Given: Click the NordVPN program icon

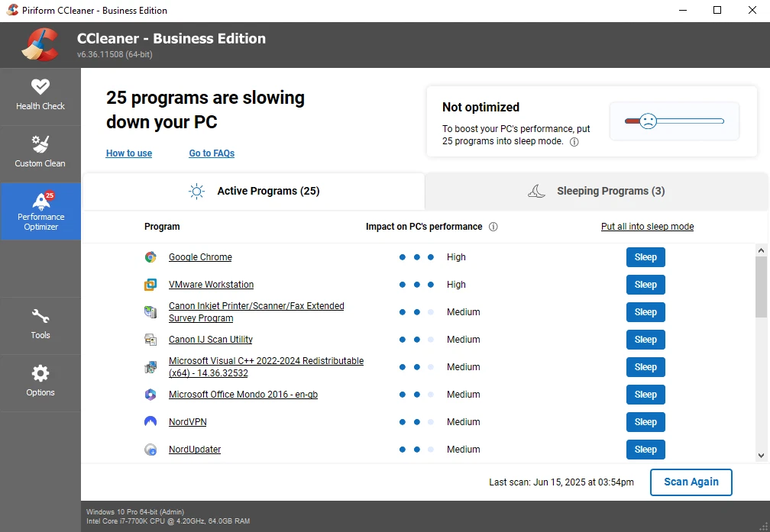Looking at the screenshot, I should [150, 421].
